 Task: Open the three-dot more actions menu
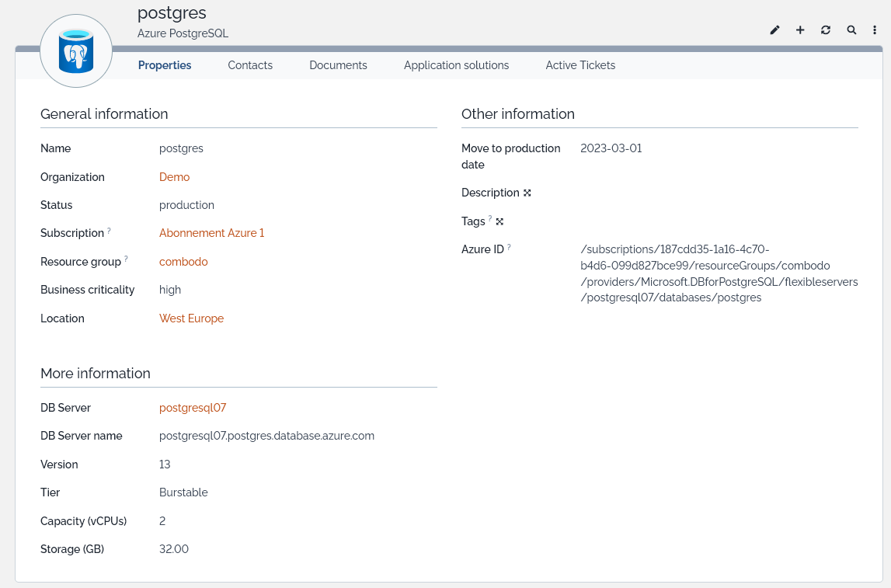tap(875, 30)
